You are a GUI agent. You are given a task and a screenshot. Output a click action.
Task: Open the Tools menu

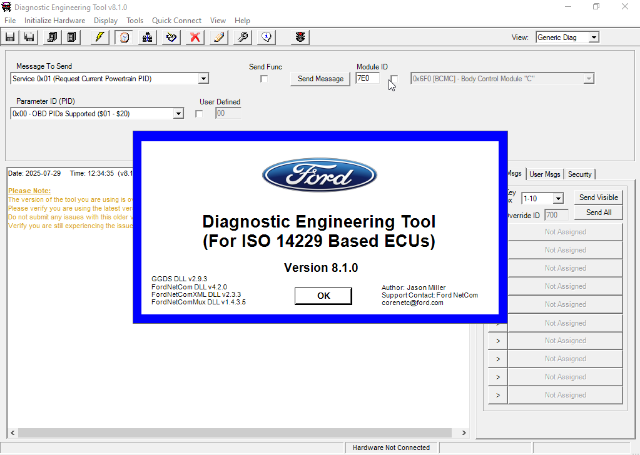[135, 20]
